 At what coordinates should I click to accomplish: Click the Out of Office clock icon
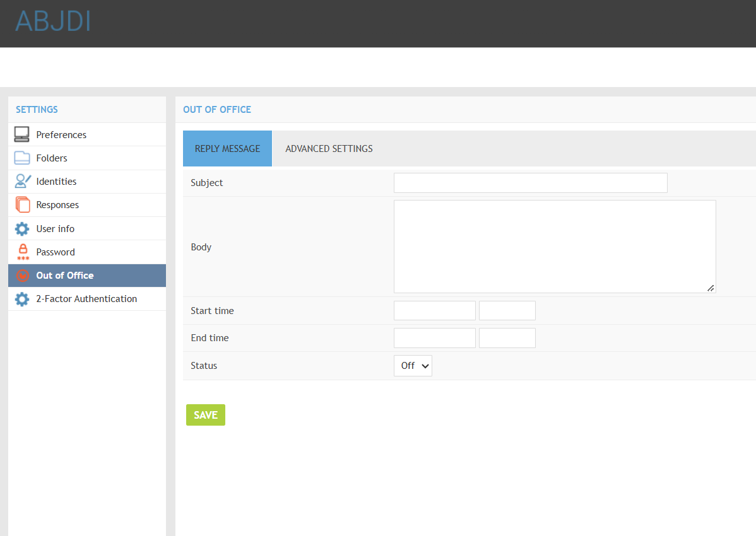click(23, 276)
